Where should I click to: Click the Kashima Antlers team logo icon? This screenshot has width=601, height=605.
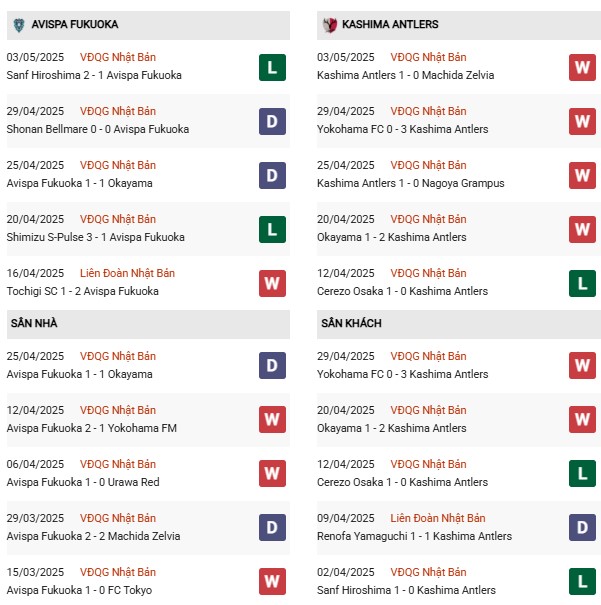pyautogui.click(x=330, y=25)
